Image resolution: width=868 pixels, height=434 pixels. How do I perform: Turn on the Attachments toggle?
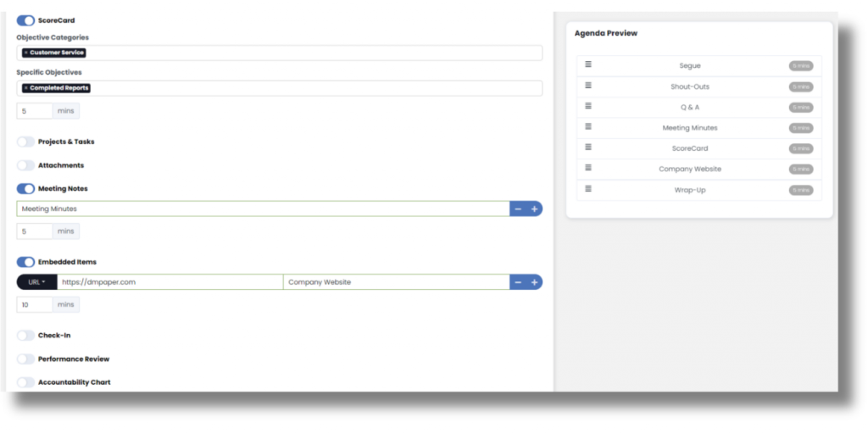pyautogui.click(x=25, y=165)
